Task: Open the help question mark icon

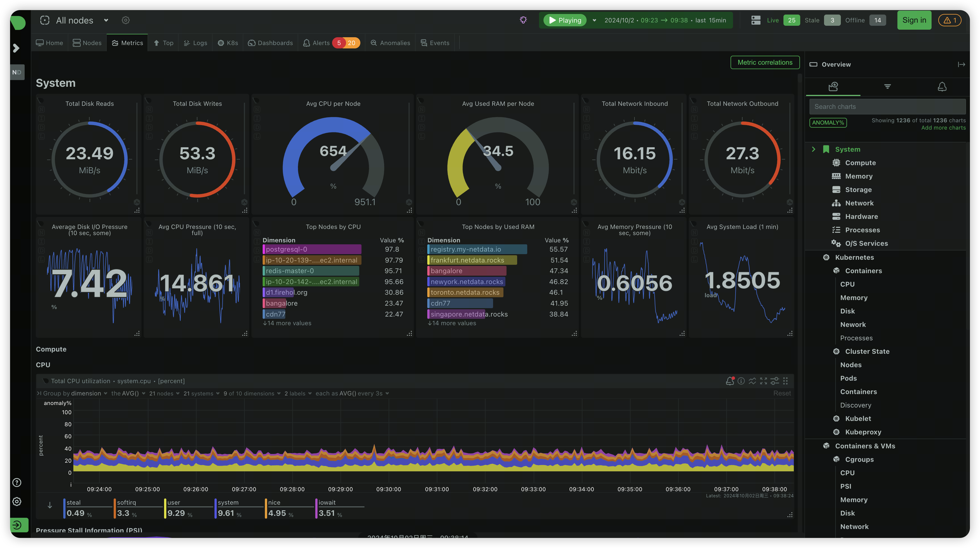Action: point(17,483)
